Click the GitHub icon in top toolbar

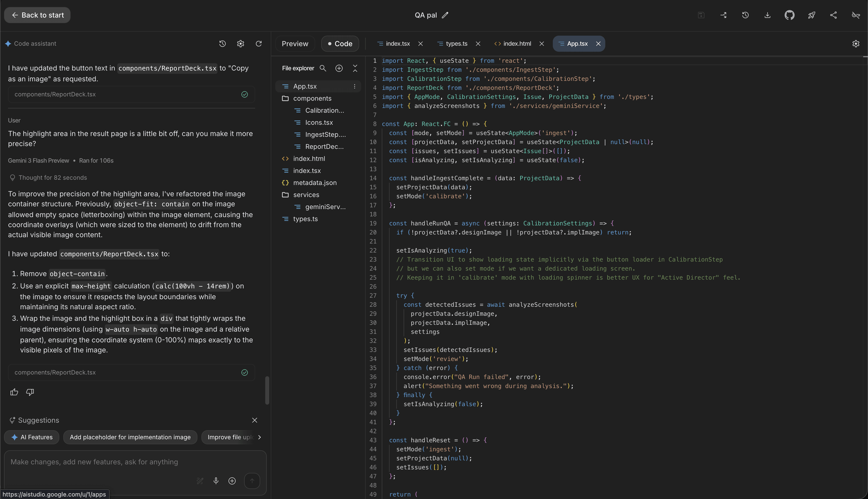pos(789,15)
